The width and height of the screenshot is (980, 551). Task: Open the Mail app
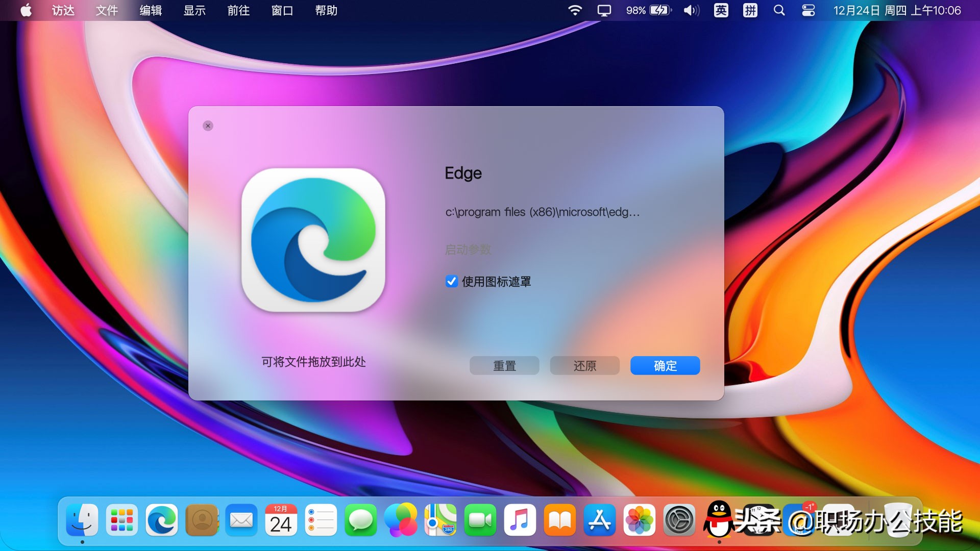(x=241, y=520)
